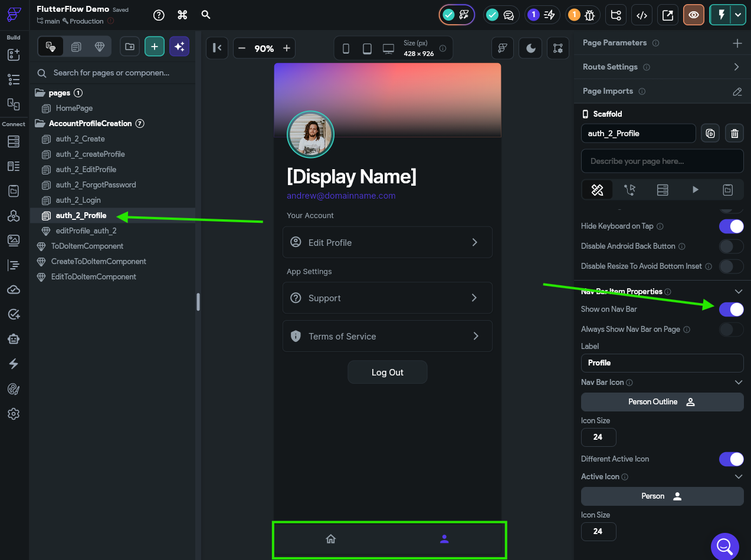Open Settings gear icon in left rail

14,414
